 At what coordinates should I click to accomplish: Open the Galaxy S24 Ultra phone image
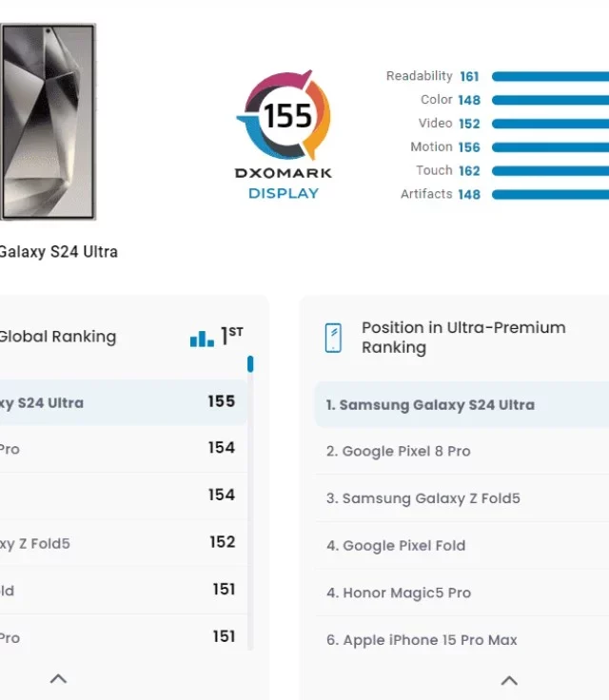tap(48, 122)
